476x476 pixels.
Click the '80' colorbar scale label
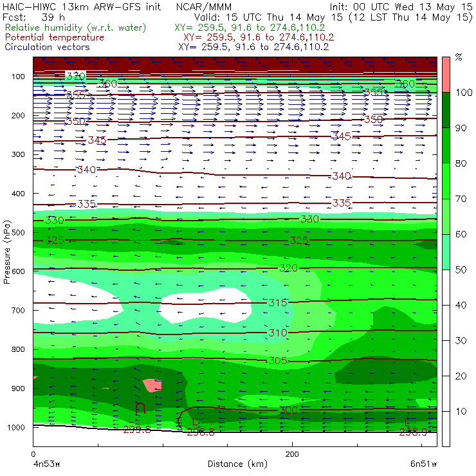coord(461,163)
